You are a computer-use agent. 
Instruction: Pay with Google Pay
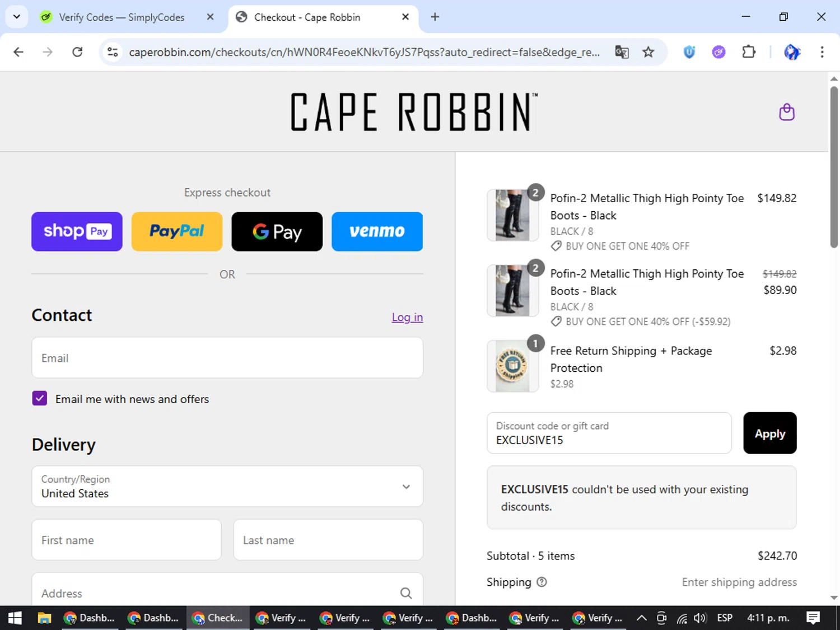[277, 231]
